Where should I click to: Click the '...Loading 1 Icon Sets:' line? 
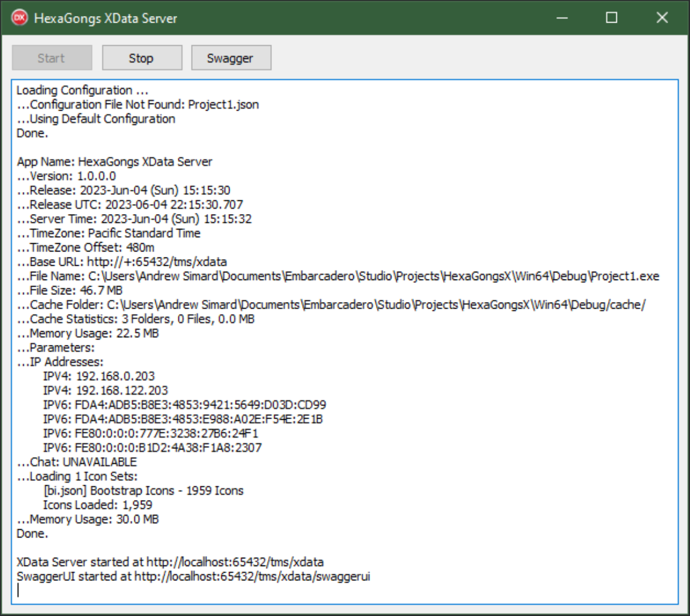click(x=77, y=476)
